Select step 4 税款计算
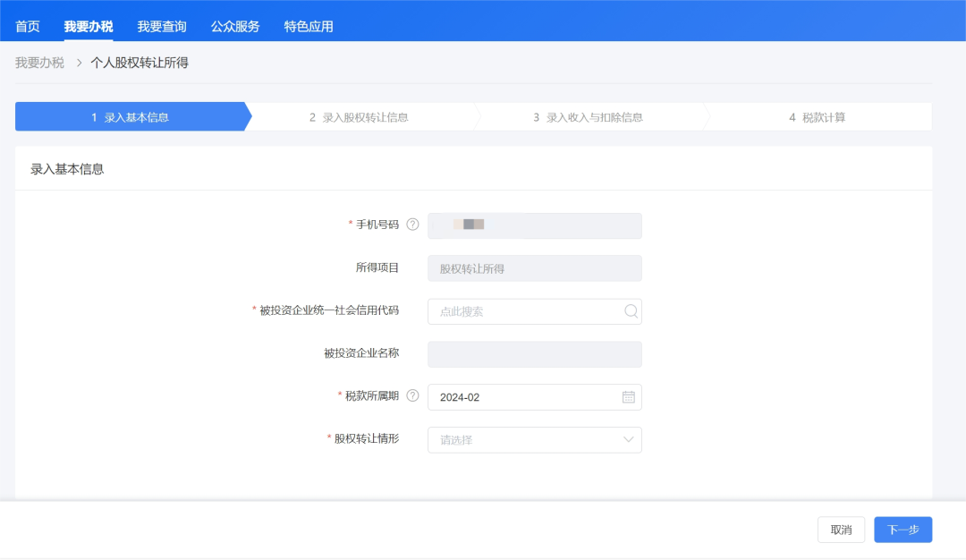 [817, 117]
